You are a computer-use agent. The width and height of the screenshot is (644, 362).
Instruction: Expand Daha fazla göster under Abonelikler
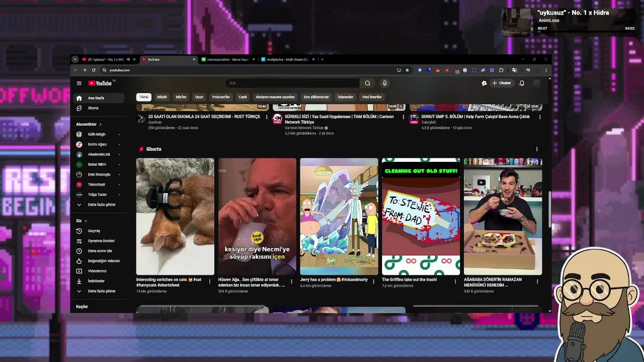coord(99,205)
